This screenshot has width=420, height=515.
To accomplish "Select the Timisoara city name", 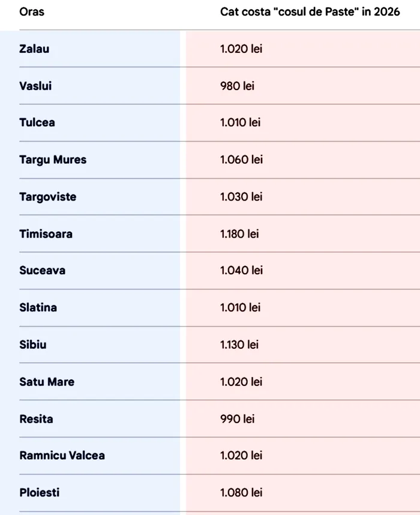I will pos(46,233).
